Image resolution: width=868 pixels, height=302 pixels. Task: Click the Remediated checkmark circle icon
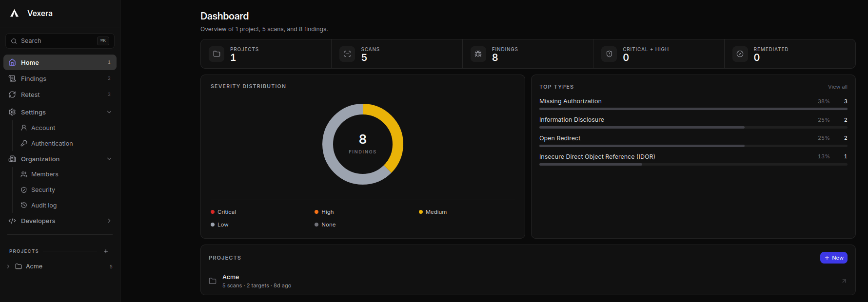point(740,54)
